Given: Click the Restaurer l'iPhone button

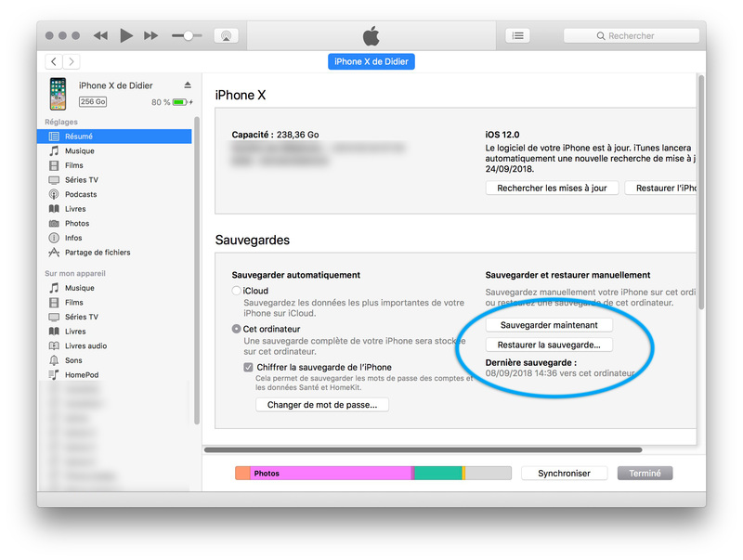Looking at the screenshot, I should [x=661, y=189].
